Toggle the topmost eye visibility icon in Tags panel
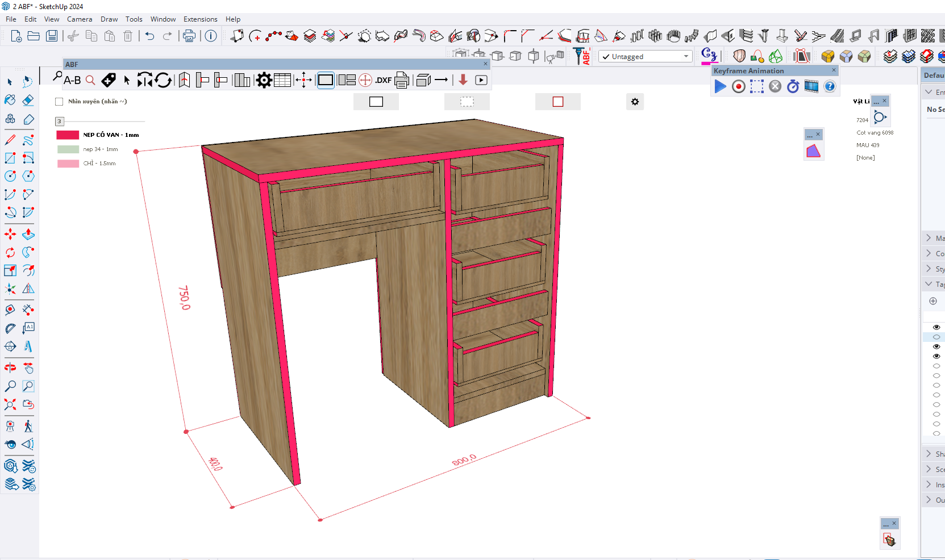945x560 pixels. pos(936,327)
